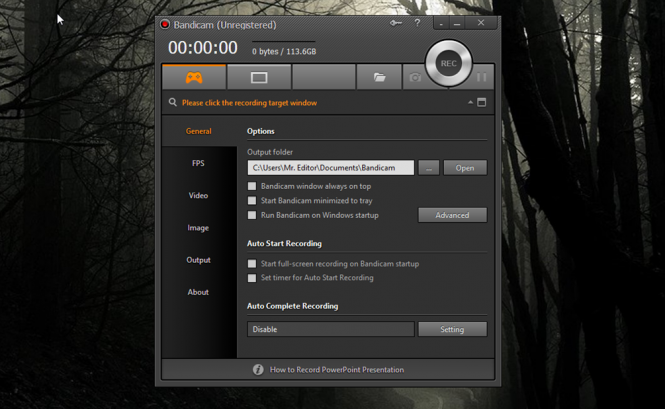Close the Bandicam window

pos(481,23)
